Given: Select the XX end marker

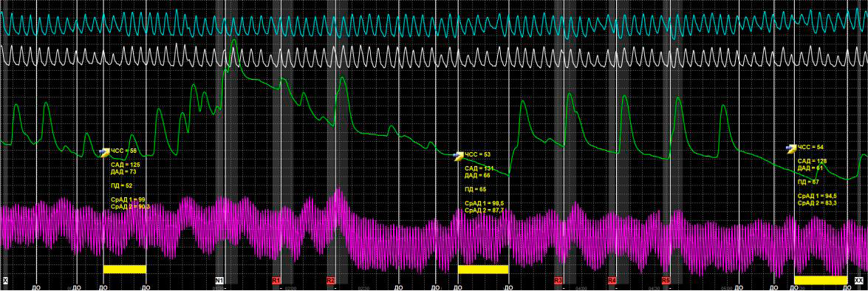Looking at the screenshot, I should (x=858, y=281).
